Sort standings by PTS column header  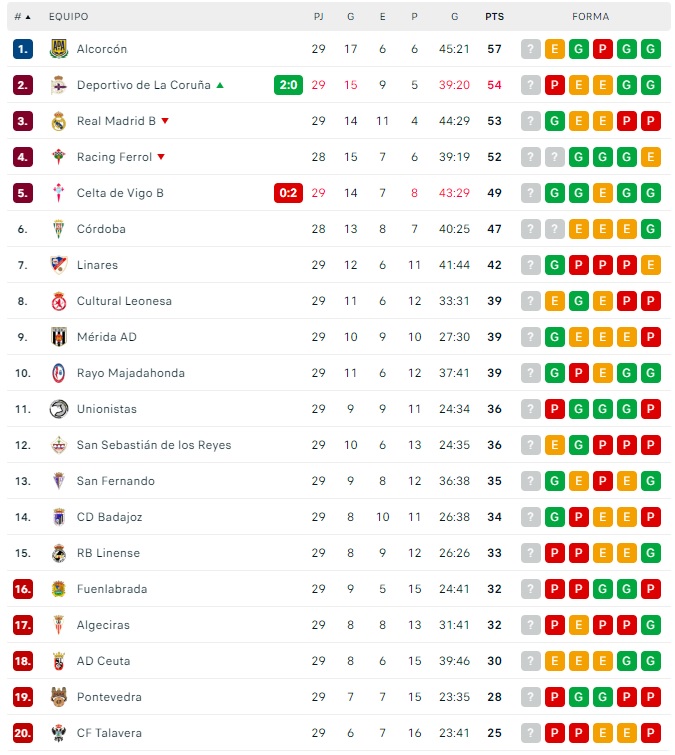point(494,17)
